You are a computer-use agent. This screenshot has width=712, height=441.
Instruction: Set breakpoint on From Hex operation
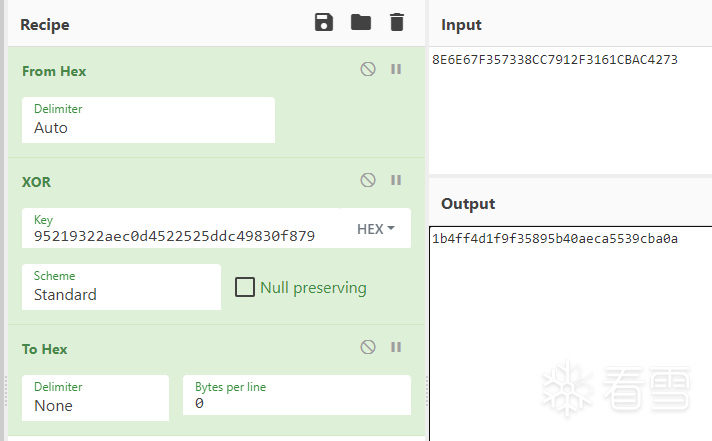tap(396, 69)
